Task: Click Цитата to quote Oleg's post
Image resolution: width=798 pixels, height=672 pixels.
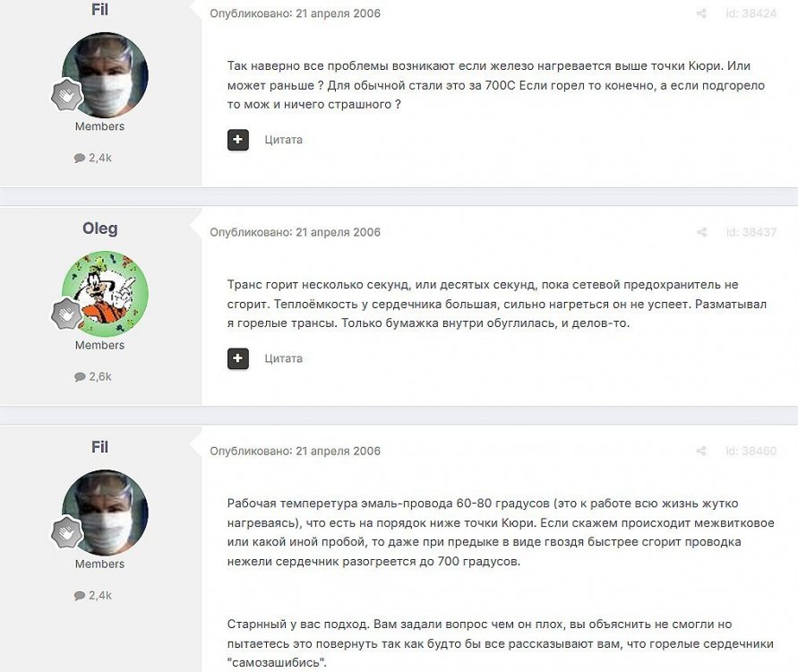Action: coord(284,358)
